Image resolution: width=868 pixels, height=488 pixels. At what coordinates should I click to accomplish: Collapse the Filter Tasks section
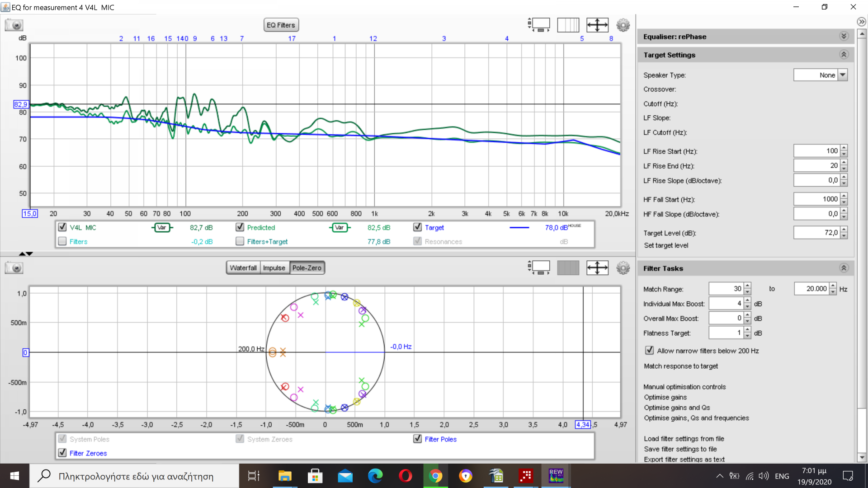click(x=844, y=268)
